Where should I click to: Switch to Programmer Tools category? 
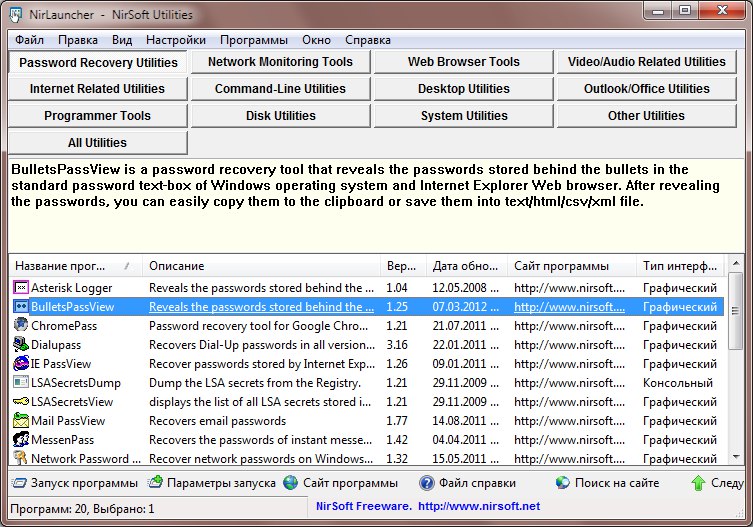click(97, 116)
